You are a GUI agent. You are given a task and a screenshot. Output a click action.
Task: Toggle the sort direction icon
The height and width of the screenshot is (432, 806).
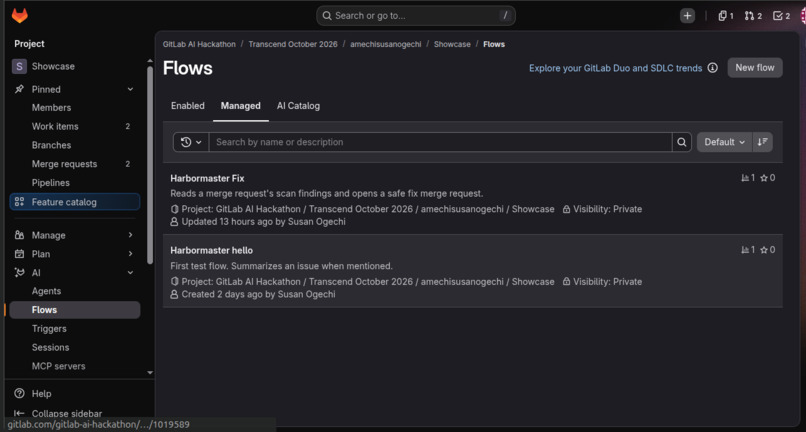click(x=762, y=142)
